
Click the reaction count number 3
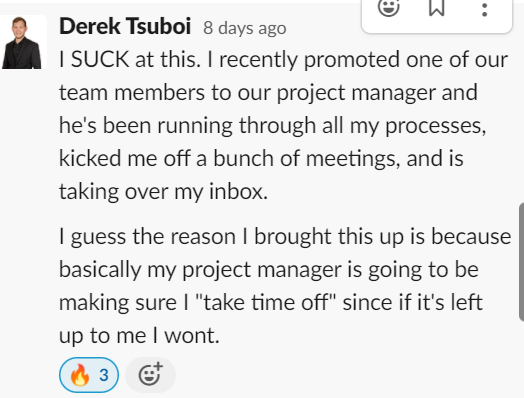[x=104, y=375]
